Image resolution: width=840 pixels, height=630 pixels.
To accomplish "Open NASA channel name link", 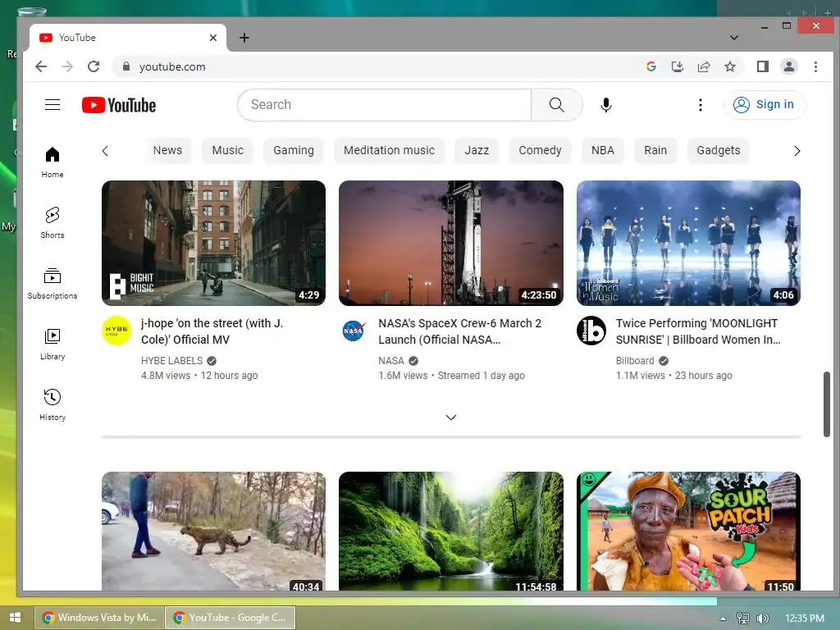I will [x=391, y=361].
